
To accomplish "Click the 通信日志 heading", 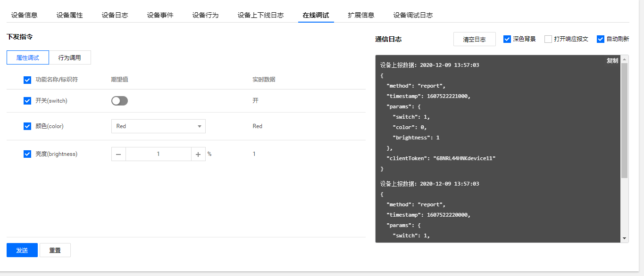I will coord(388,40).
